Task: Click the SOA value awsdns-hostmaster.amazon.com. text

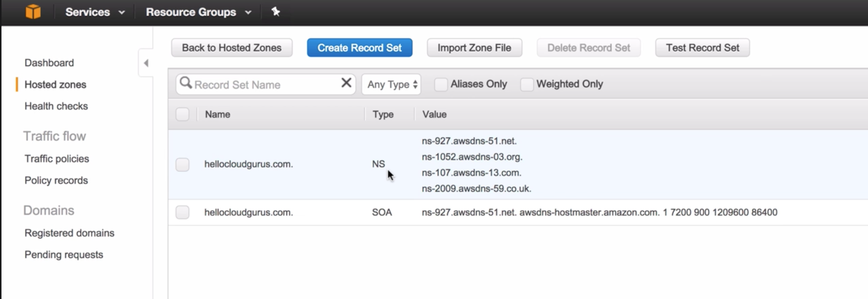Action: click(590, 212)
